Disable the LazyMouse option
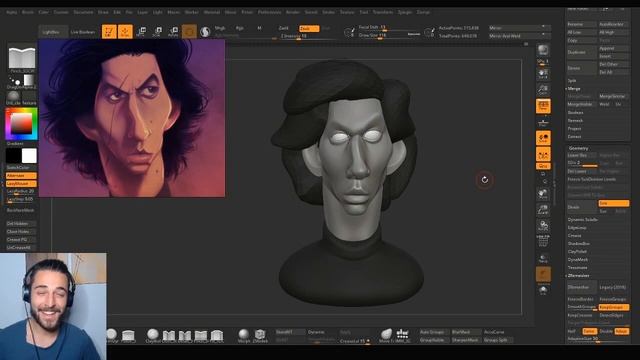 tap(21, 184)
